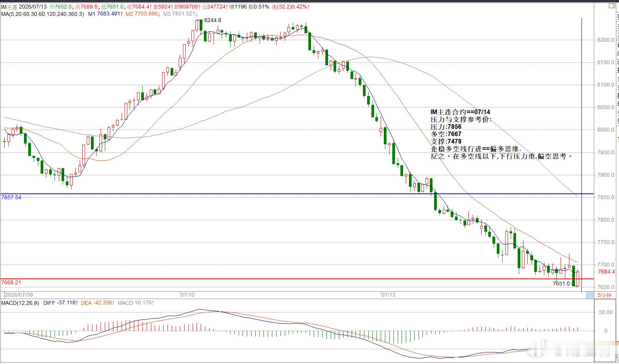
Task: Click the DEA -42.206 value
Action: [x=98, y=303]
